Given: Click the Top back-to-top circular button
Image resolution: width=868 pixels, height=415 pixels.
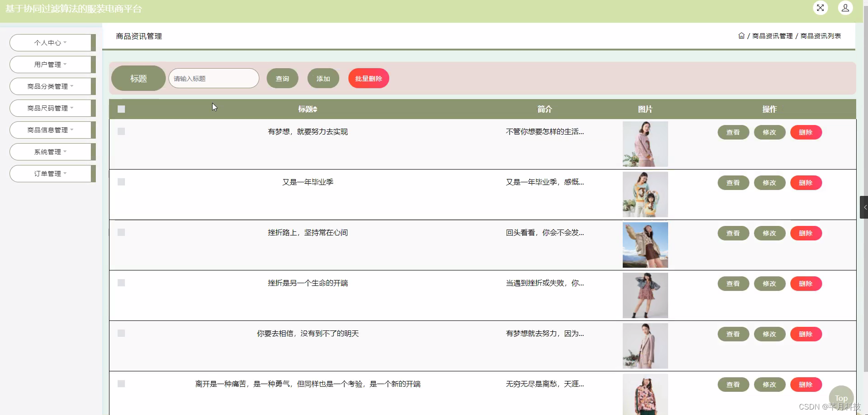Looking at the screenshot, I should click(841, 398).
